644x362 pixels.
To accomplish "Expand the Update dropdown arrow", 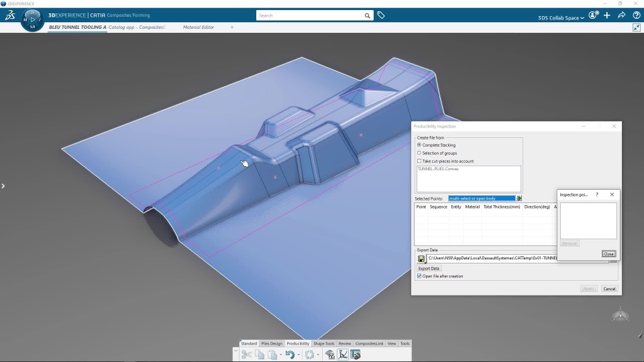I will click(318, 355).
